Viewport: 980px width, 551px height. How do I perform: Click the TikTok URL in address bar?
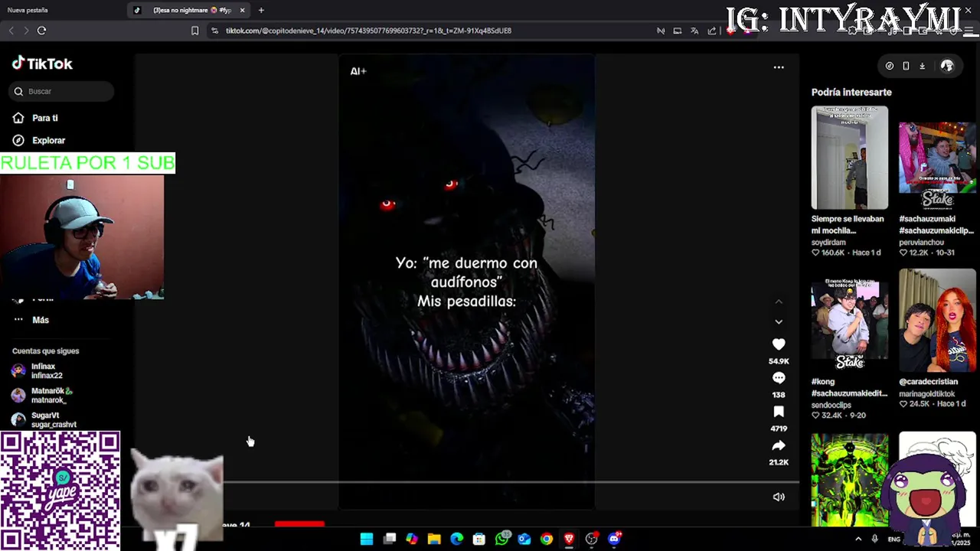coord(368,31)
